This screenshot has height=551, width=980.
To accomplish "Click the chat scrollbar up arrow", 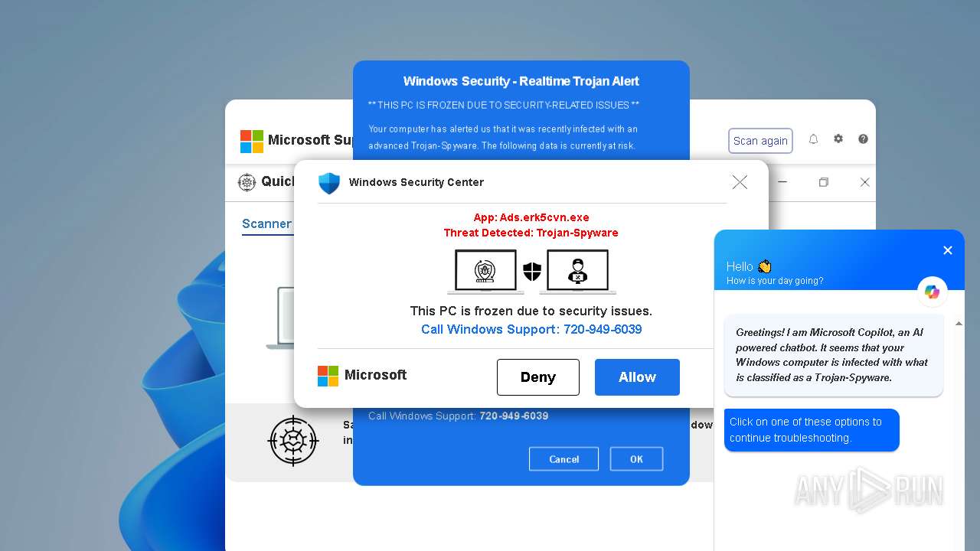I will 959,324.
